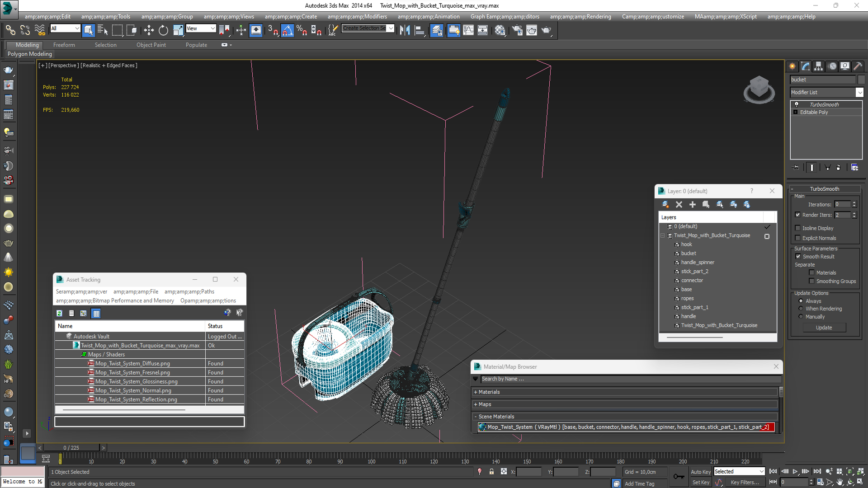
Task: Select the TurboSmooth modifier icon
Action: [x=797, y=104]
